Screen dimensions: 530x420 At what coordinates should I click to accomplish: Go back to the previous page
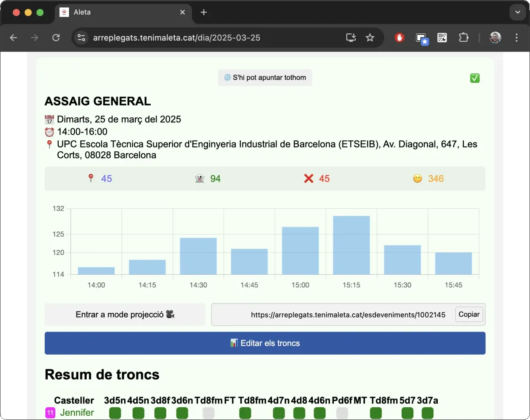(x=14, y=38)
